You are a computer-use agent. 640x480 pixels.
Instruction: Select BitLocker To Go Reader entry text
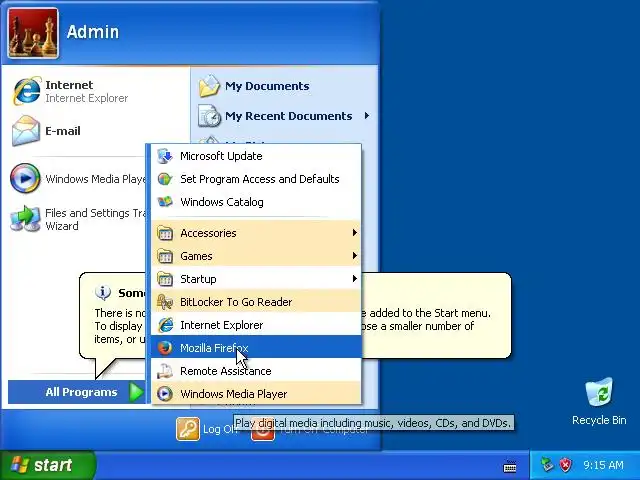[x=236, y=302]
